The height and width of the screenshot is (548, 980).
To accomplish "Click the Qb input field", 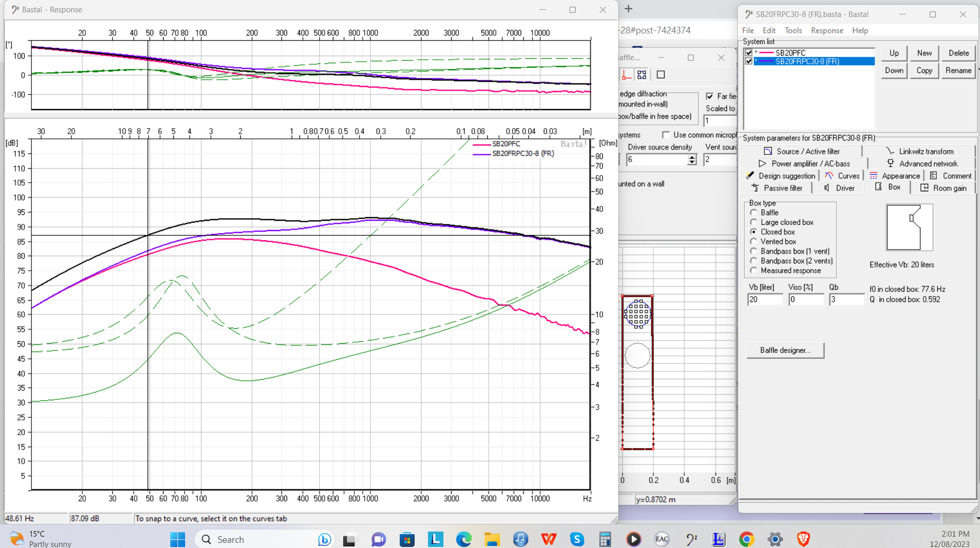I will click(x=847, y=299).
